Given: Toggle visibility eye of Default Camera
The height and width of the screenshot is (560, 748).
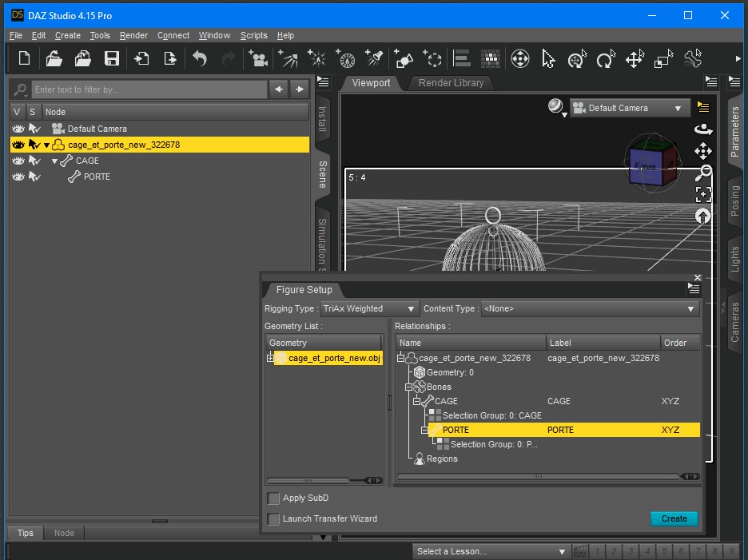Looking at the screenshot, I should [18, 129].
